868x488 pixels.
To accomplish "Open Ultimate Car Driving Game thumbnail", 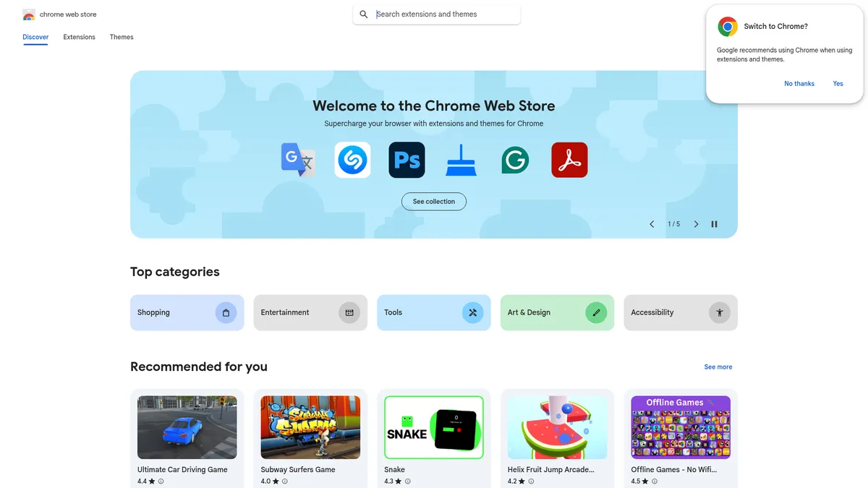I will pyautogui.click(x=187, y=427).
